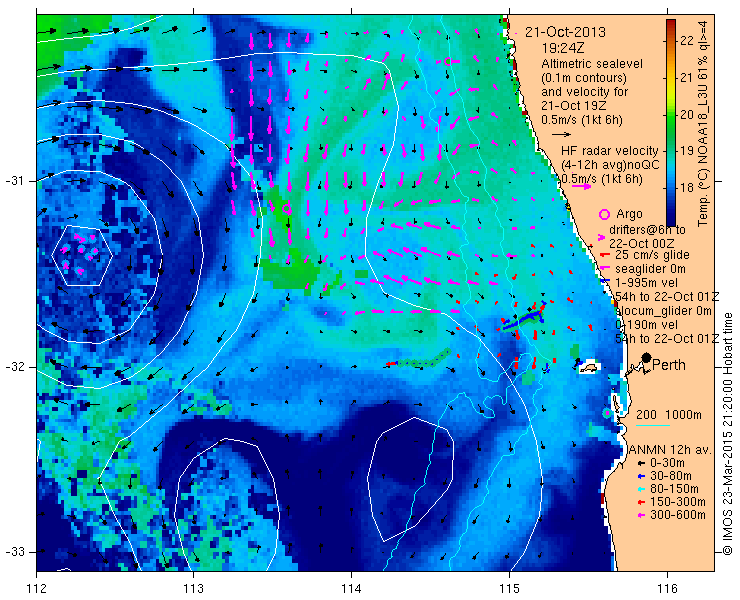Click the 'ANMN 12h av.' legend heading
Image resolution: width=740 pixels, height=600 pixels.
point(670,450)
